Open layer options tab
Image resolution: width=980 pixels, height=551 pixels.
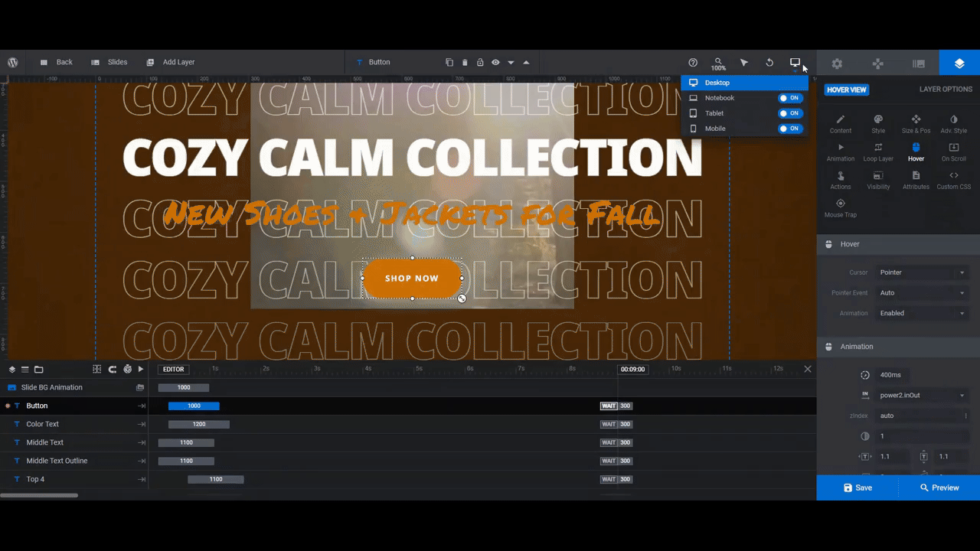point(959,64)
